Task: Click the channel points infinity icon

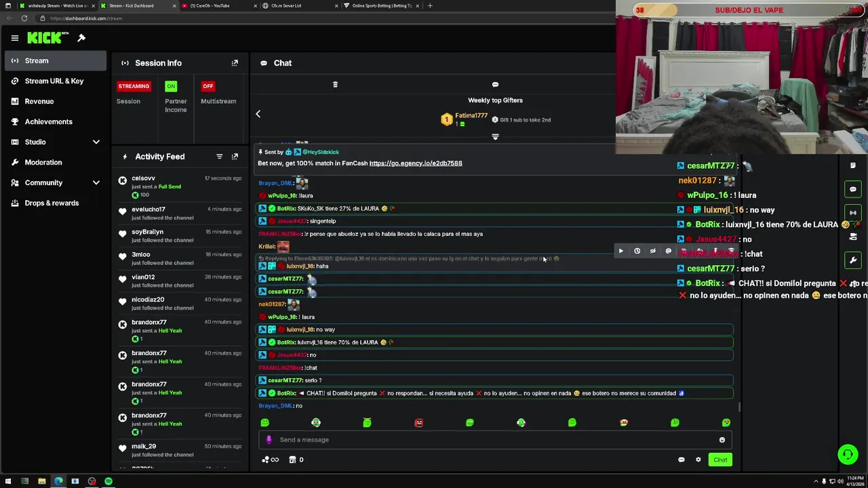Action: 271,460
